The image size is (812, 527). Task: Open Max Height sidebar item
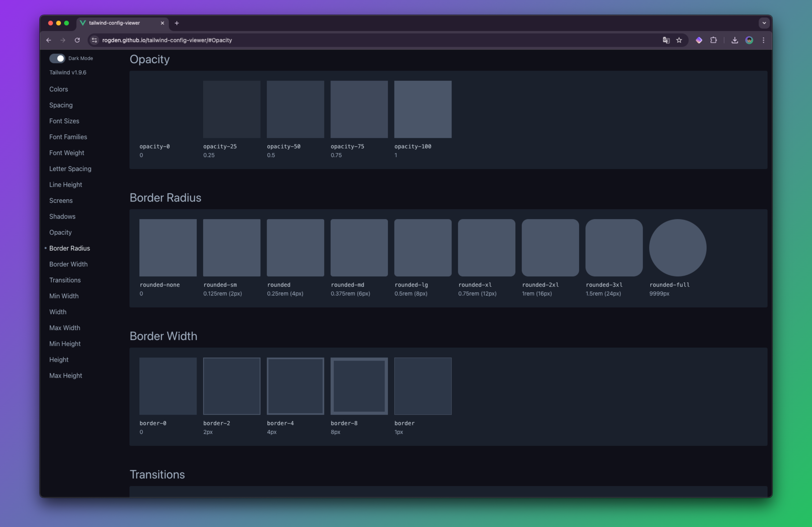click(66, 376)
